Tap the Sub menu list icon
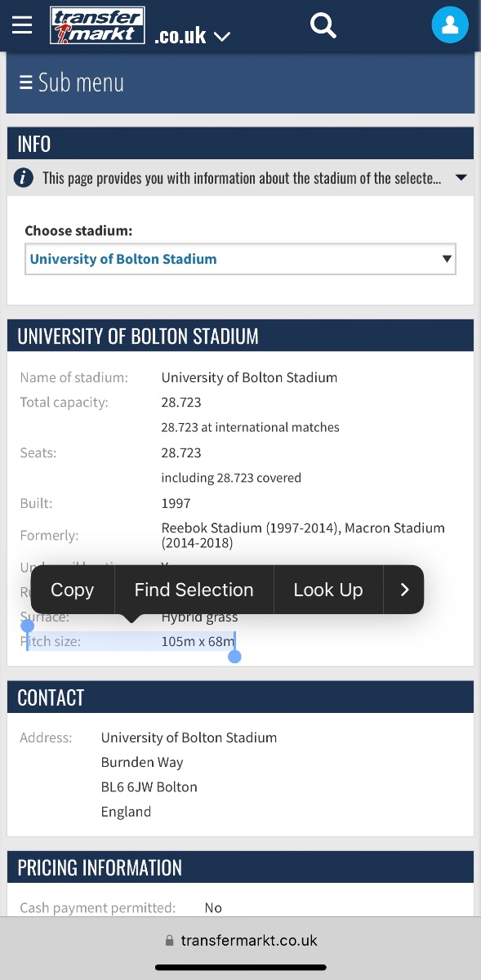Viewport: 481px width, 980px height. 26,82
